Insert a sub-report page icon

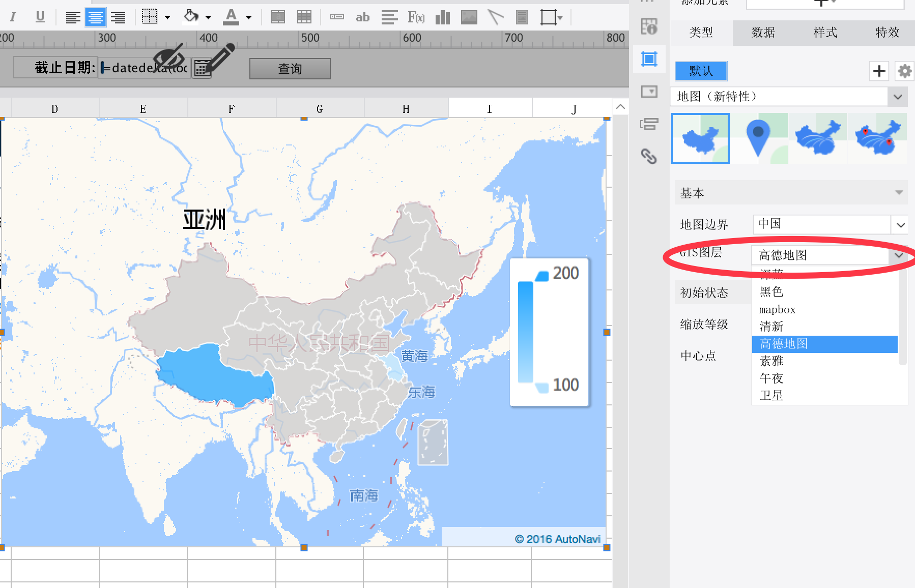[x=522, y=17]
